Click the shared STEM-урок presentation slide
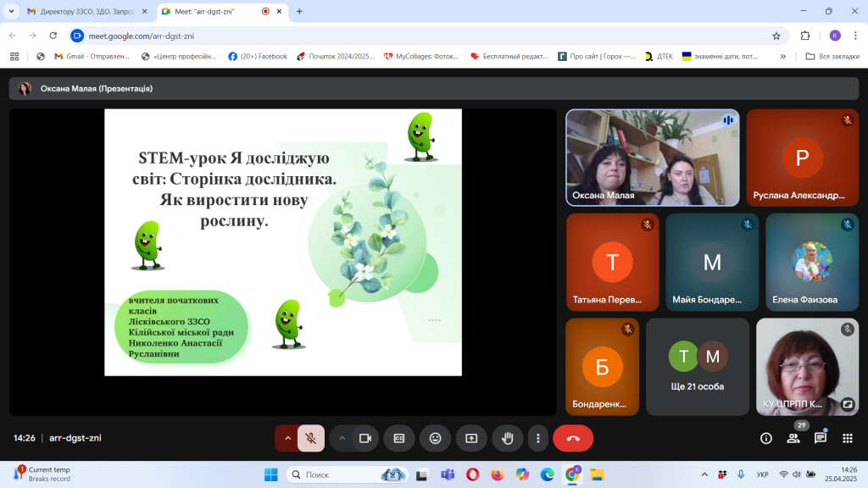Image resolution: width=868 pixels, height=488 pixels. coord(283,242)
